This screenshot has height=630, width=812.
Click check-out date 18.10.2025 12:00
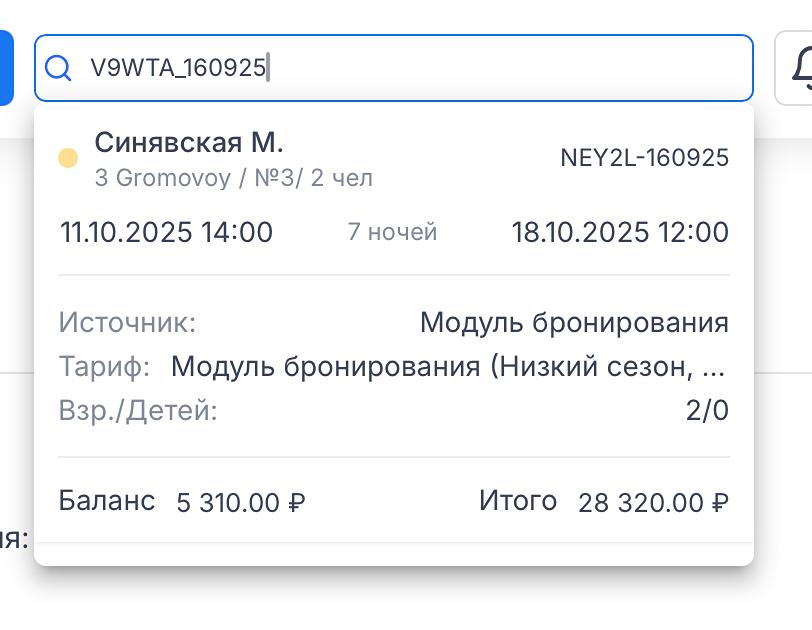620,233
